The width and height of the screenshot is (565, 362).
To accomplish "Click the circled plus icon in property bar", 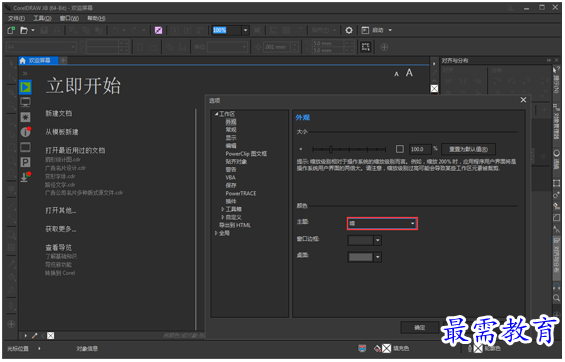I will click(x=384, y=47).
